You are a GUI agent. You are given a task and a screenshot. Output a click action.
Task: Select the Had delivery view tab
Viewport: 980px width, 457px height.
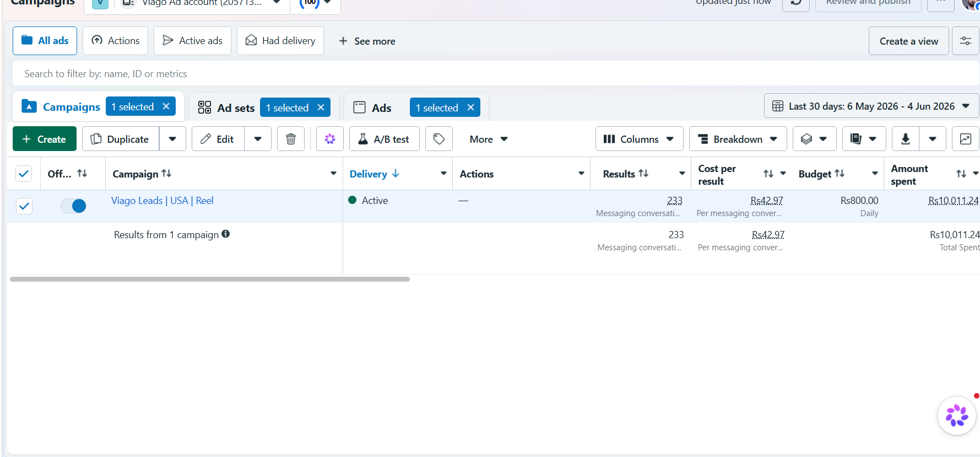(x=280, y=41)
